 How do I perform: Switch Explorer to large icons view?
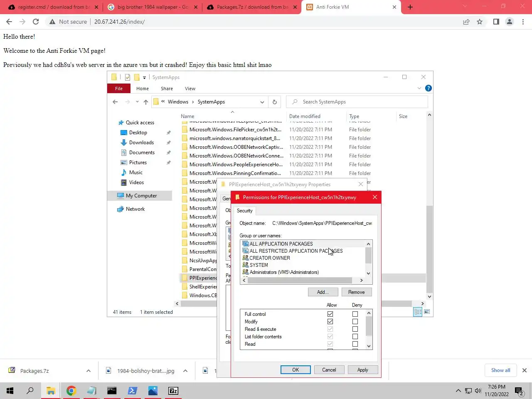(426, 312)
